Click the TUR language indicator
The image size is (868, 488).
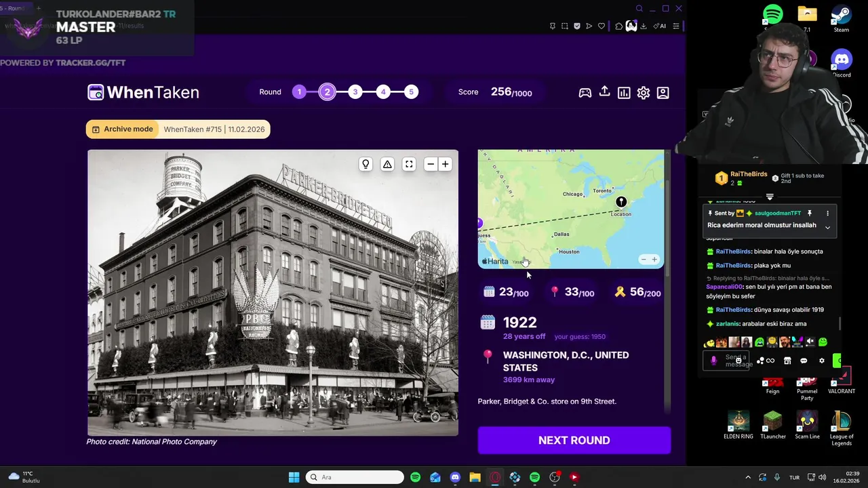point(794,477)
